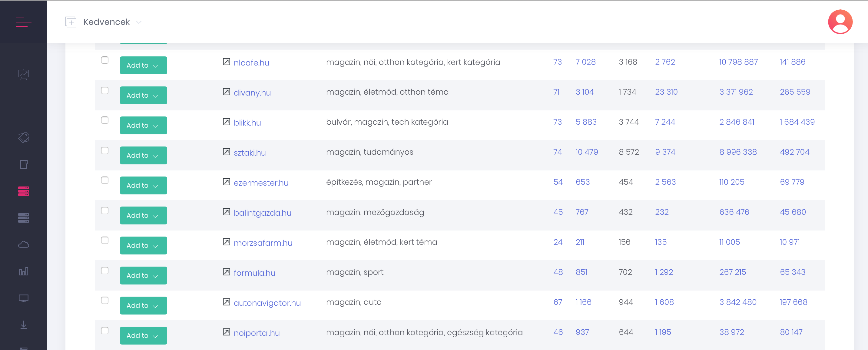Open Add to dropdown for divany.hu

[143, 95]
